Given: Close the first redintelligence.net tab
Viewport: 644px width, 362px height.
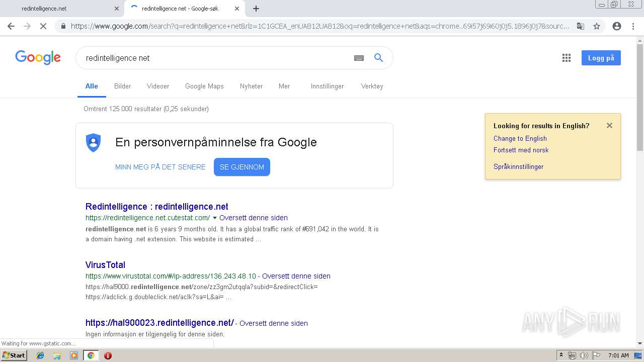Looking at the screenshot, I should (x=117, y=9).
